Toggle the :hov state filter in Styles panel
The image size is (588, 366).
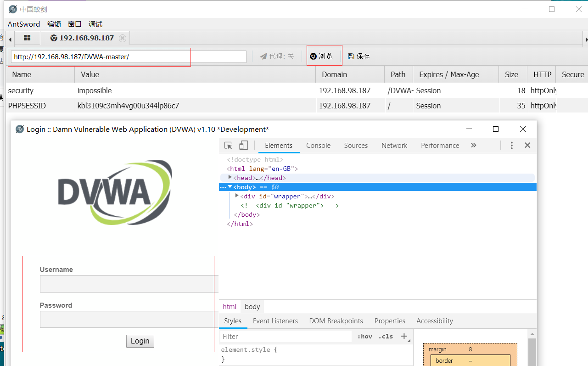(x=364, y=336)
